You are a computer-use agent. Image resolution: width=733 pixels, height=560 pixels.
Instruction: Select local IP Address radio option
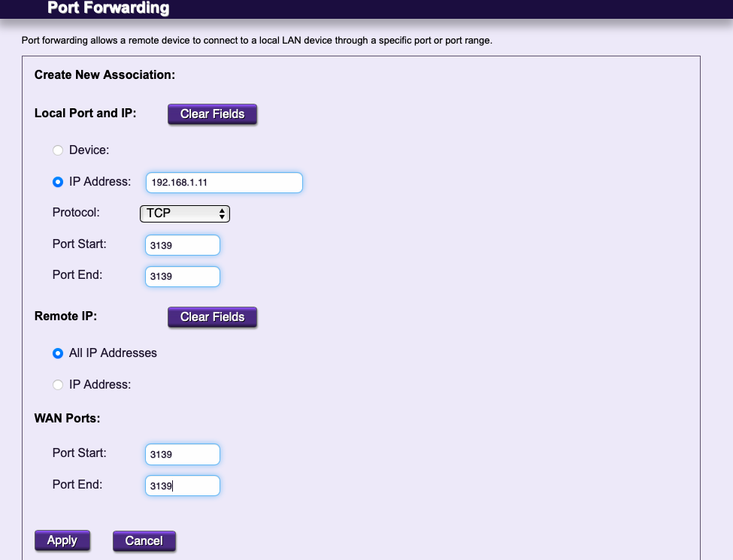click(58, 183)
